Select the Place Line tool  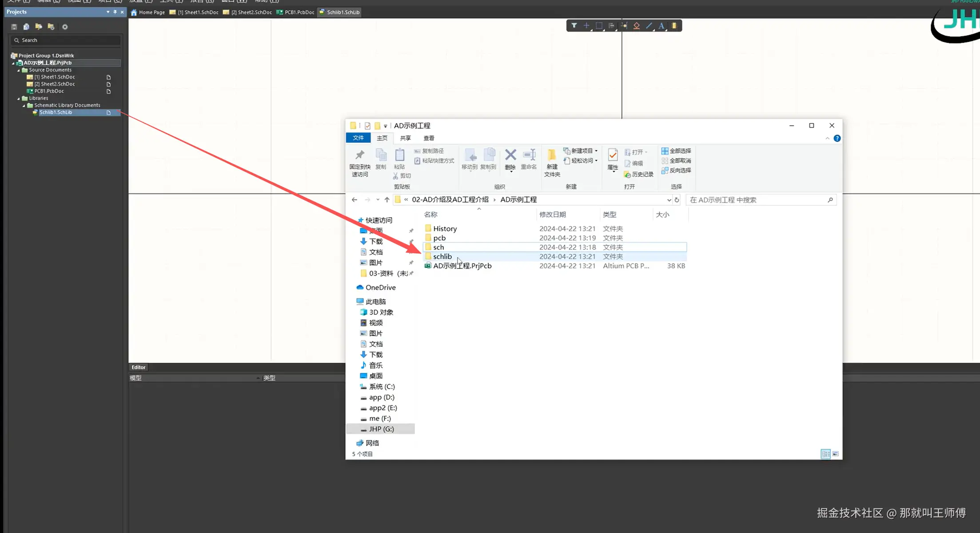649,26
